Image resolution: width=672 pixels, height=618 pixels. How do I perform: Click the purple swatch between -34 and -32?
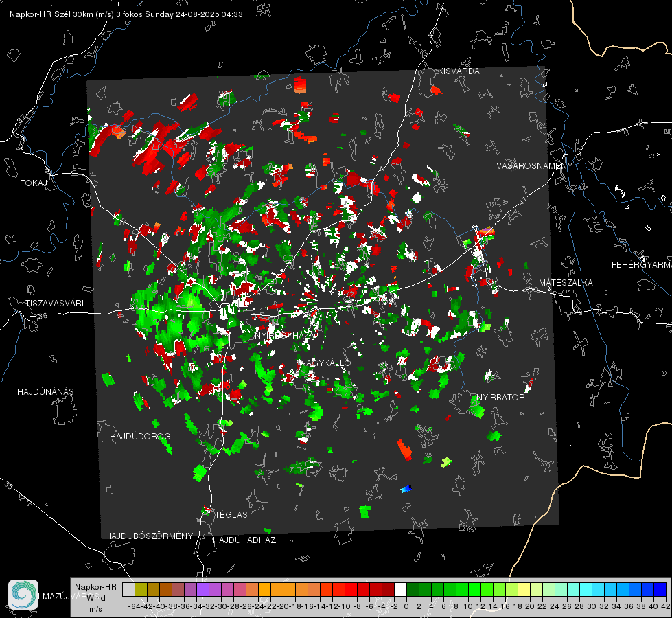click(202, 589)
